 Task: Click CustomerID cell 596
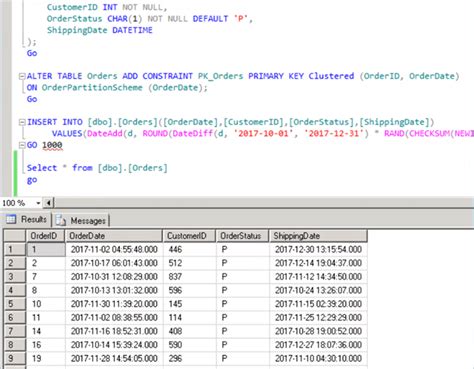[x=189, y=290]
